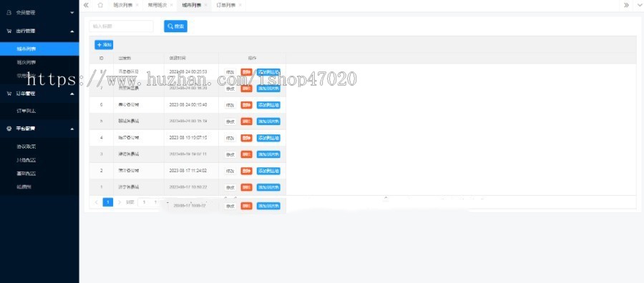Edit row with ID 8
The height and width of the screenshot is (283, 644).
coord(230,72)
